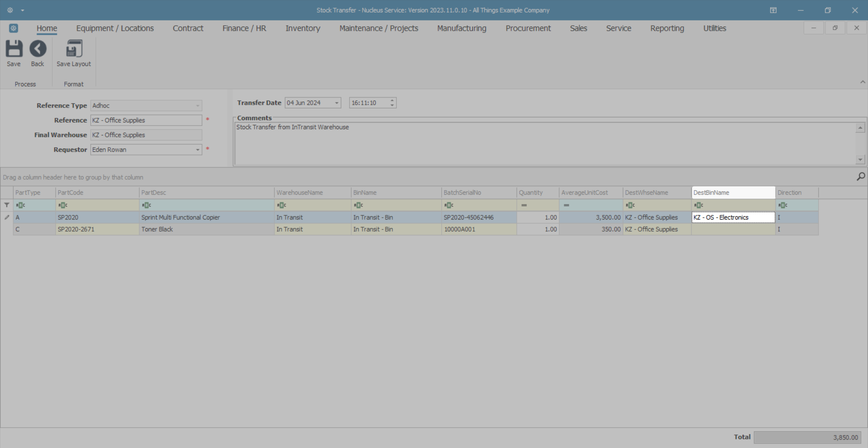Click the edit pencil row indicator
The width and height of the screenshot is (868, 448).
[x=7, y=217]
